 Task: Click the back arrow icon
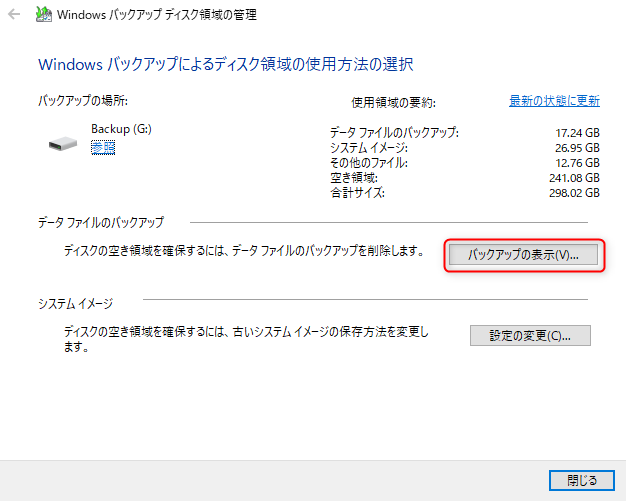pos(14,15)
